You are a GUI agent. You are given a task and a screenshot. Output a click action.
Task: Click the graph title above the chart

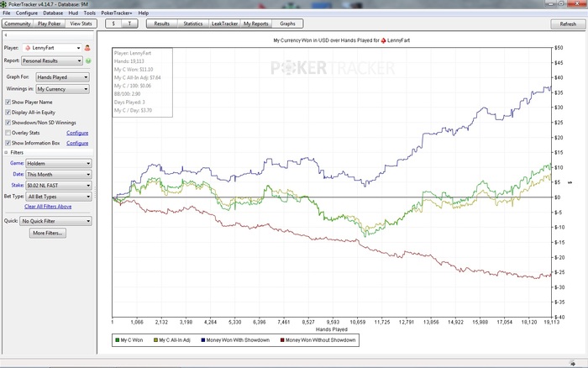341,40
